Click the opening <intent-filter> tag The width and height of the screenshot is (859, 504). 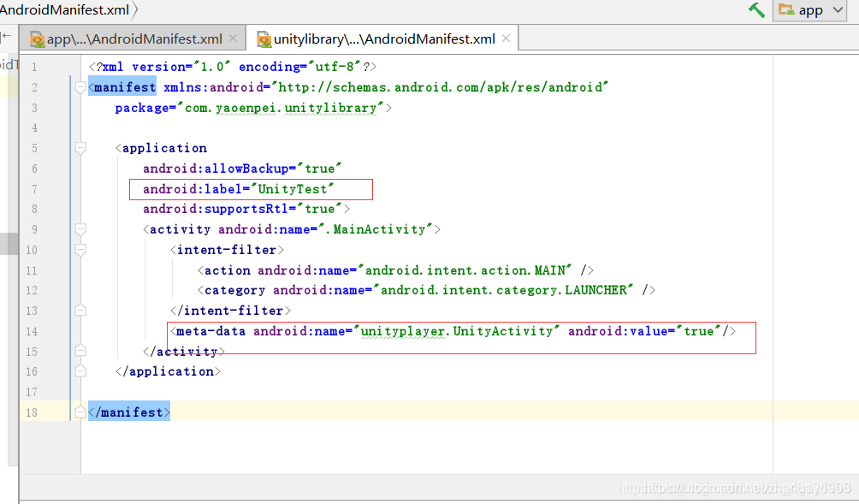pyautogui.click(x=227, y=250)
